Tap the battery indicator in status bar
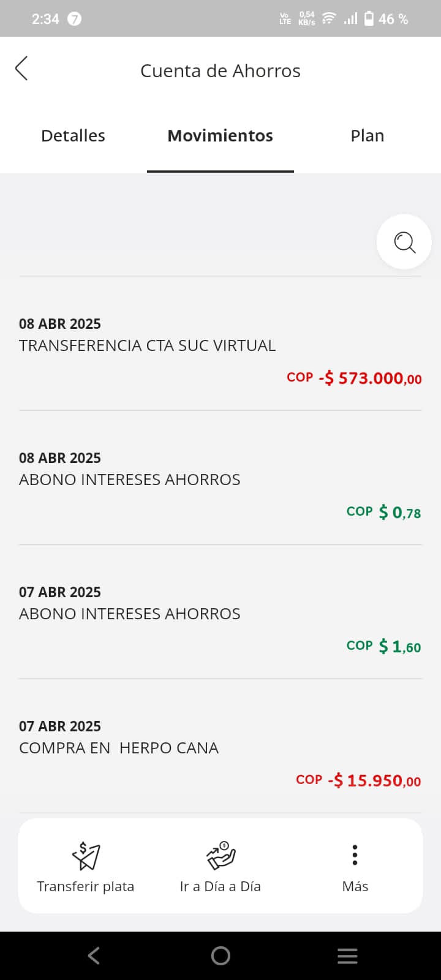 (x=369, y=19)
